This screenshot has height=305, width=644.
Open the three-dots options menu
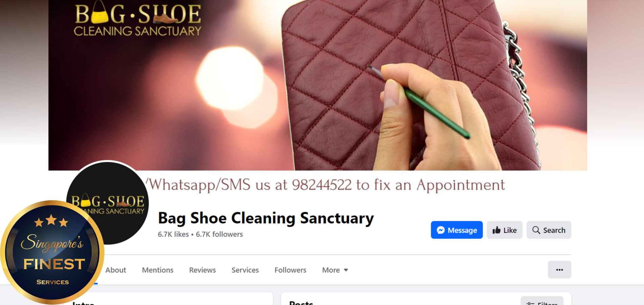pos(560,270)
